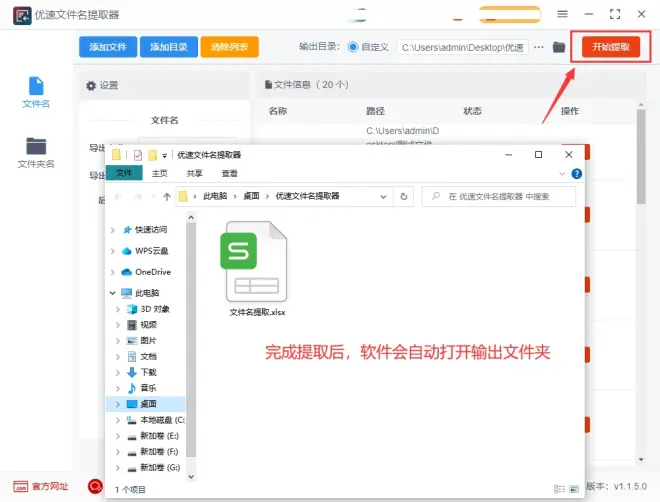This screenshot has height=502, width=660.
Task: Collapse the 此电脑 tree node
Action: tap(112, 293)
